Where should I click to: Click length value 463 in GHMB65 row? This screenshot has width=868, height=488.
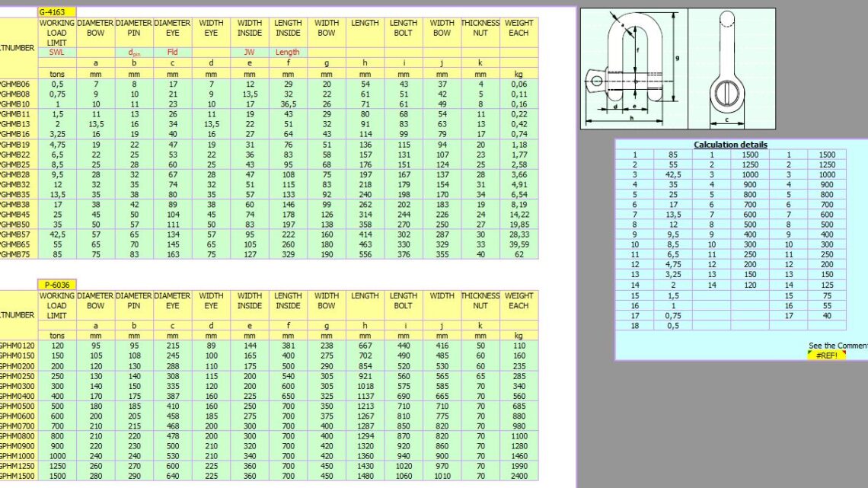pos(365,244)
